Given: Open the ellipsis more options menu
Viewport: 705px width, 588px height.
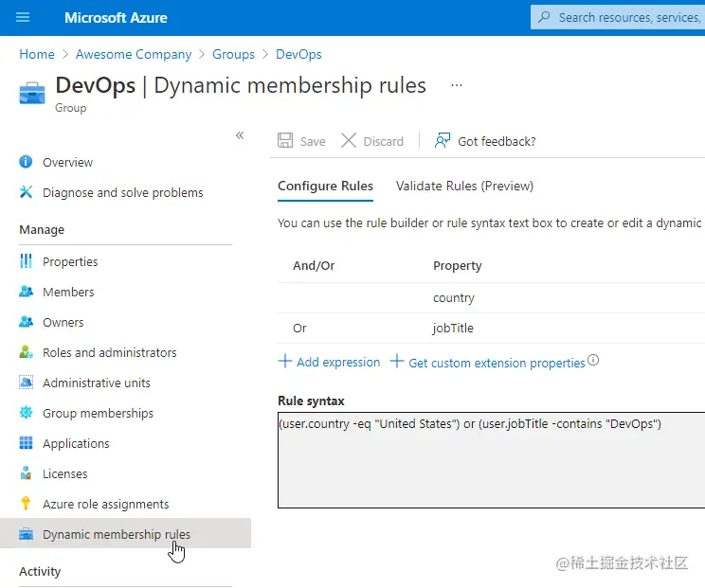Looking at the screenshot, I should point(457,85).
